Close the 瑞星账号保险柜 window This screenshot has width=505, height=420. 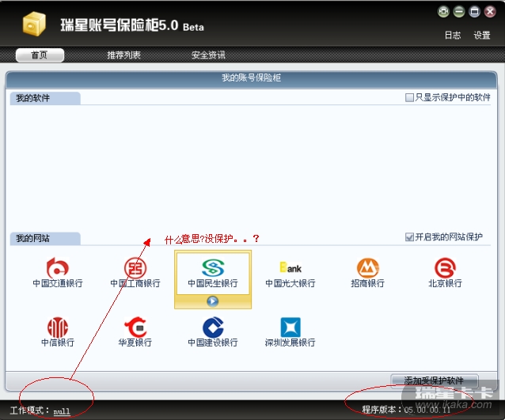(x=490, y=12)
